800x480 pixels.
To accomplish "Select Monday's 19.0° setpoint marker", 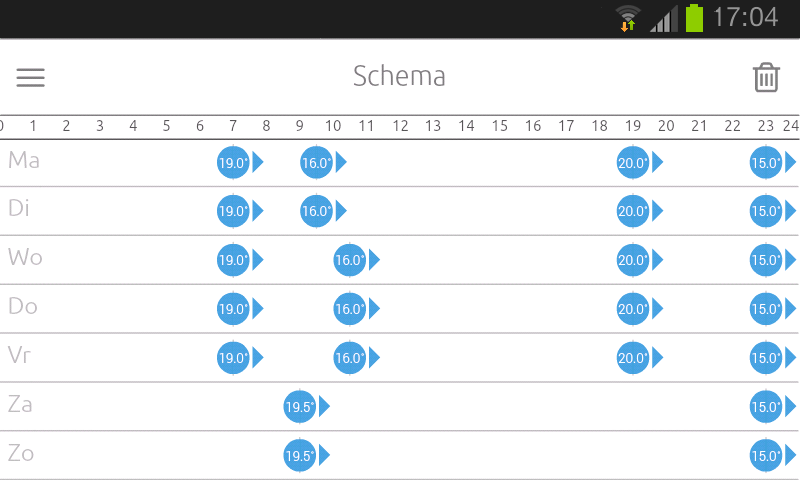I will [x=233, y=163].
